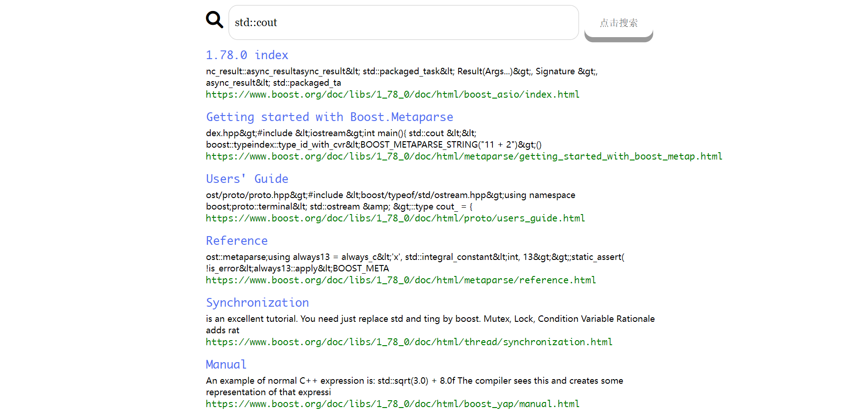Viewport: 868px width, 419px height.
Task: Click the snippet starting 'nc_result::async_result'
Action: click(x=402, y=77)
